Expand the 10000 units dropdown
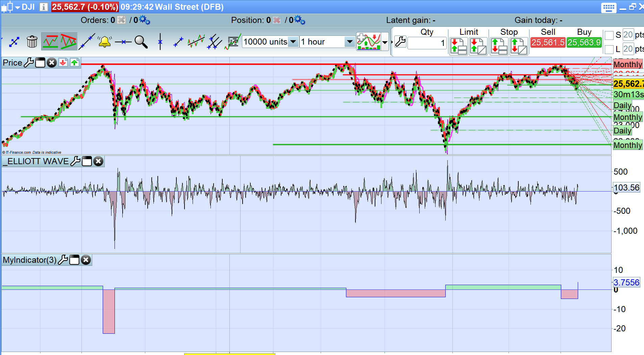 point(293,42)
